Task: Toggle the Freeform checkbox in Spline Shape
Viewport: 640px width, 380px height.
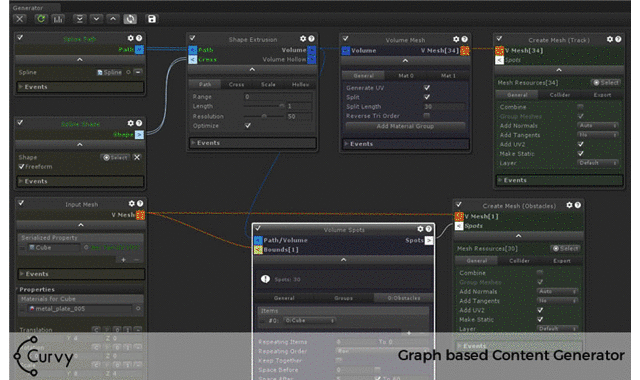Action: [x=22, y=167]
